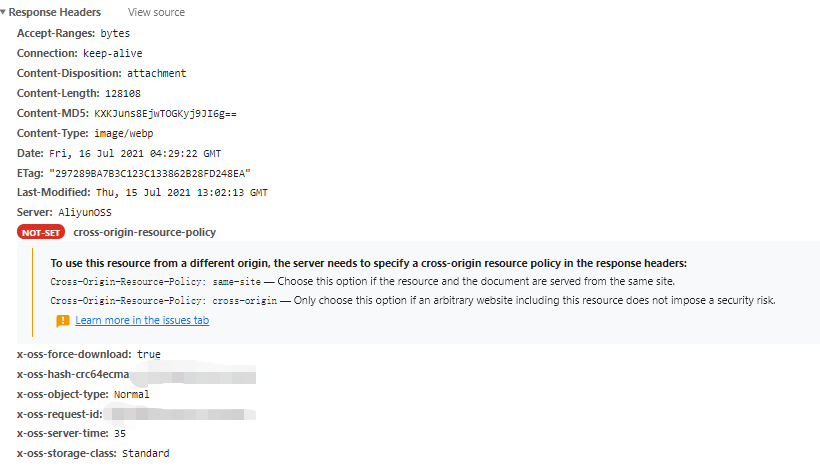The width and height of the screenshot is (820, 467).
Task: Select the Content-Disposition attachment value
Action: pyautogui.click(x=156, y=73)
